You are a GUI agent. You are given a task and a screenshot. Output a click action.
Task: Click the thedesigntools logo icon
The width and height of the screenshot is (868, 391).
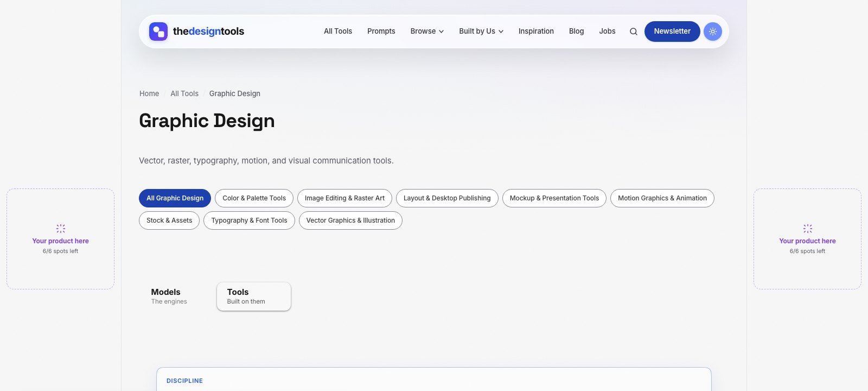click(158, 31)
